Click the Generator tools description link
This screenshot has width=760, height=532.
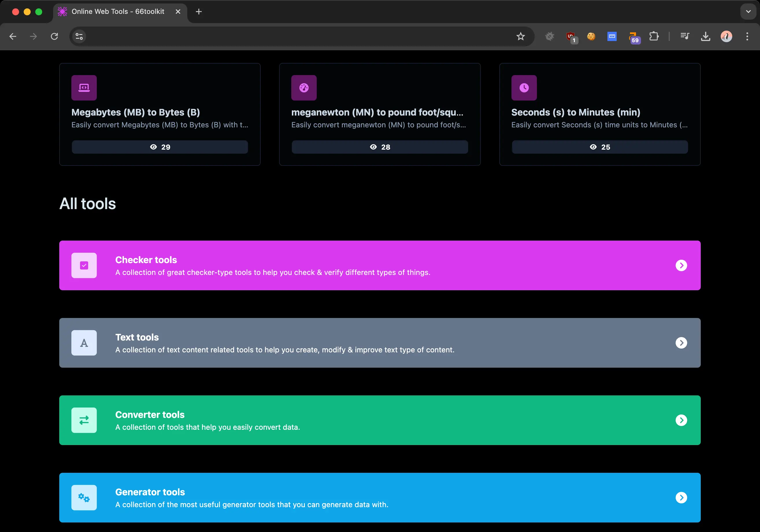click(251, 505)
